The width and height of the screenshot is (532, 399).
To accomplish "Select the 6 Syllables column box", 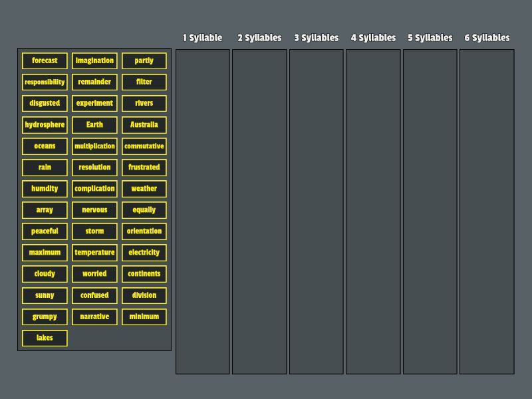I will click(487, 211).
